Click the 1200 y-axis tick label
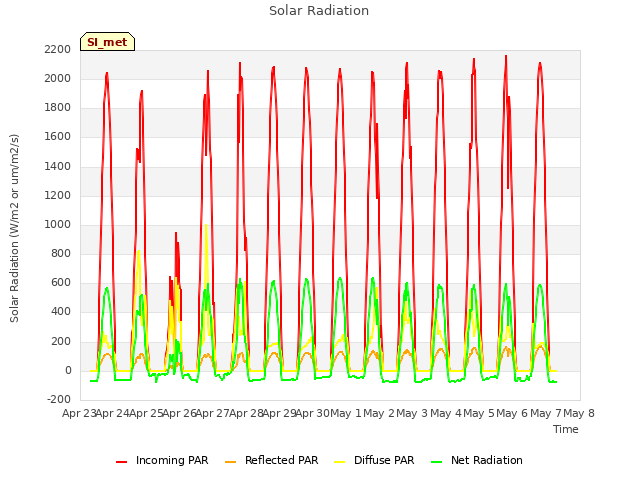Viewport: 640px width, 480px height. (58, 196)
